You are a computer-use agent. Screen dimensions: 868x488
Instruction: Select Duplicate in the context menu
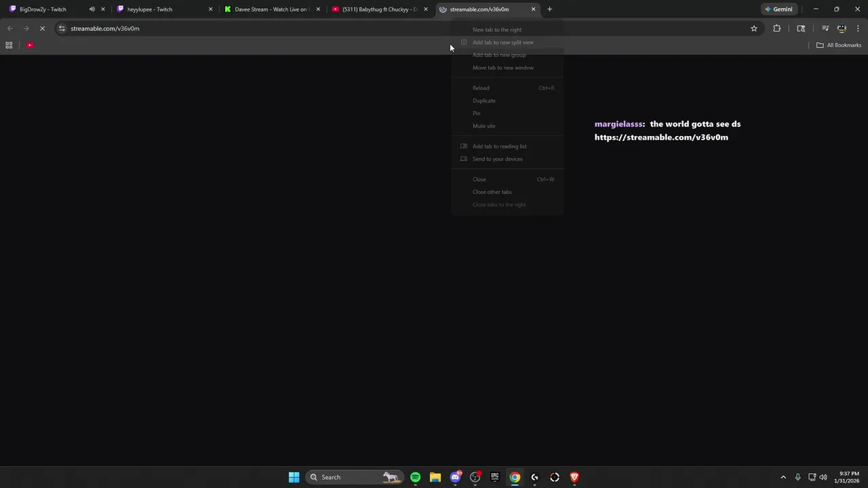(x=508, y=100)
